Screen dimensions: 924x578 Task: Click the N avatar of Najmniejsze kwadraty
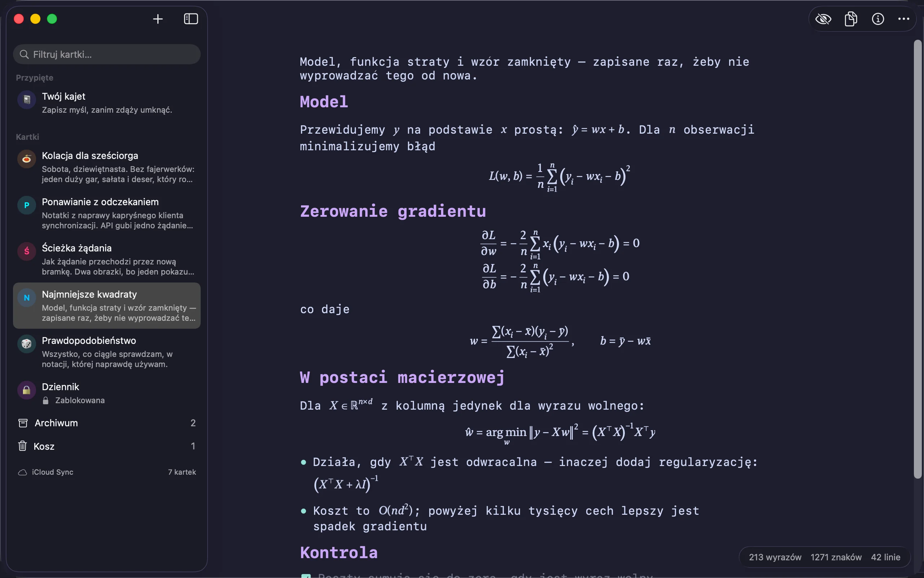click(x=27, y=298)
